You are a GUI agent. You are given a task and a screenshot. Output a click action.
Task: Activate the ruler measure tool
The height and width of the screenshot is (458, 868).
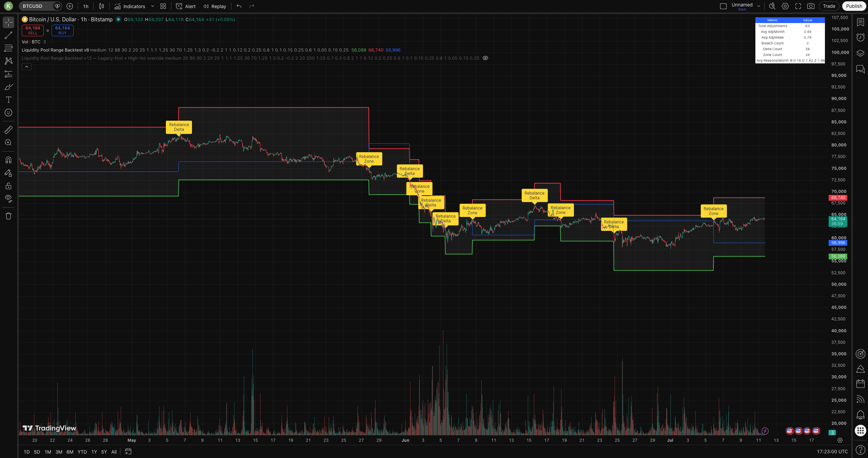8,130
